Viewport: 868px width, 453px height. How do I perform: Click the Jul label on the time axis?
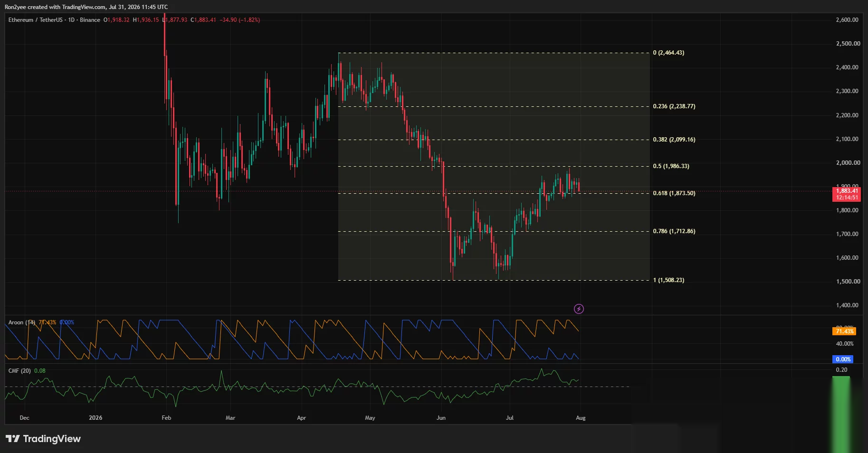pyautogui.click(x=510, y=418)
